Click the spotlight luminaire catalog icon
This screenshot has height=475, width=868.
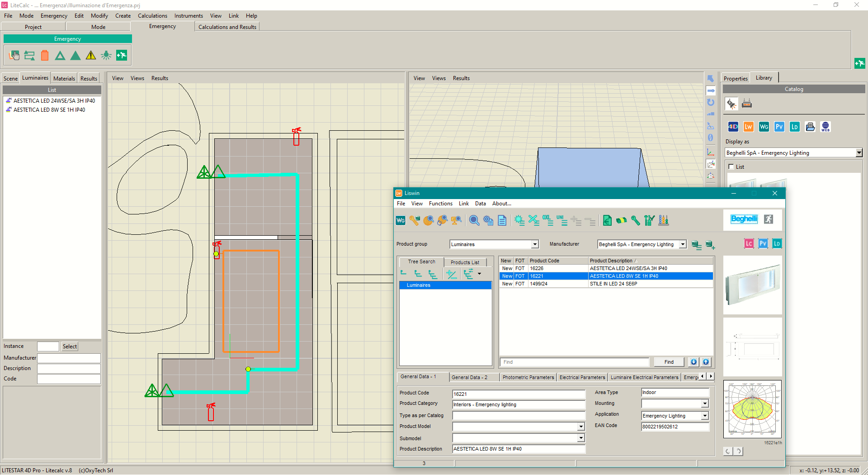coord(731,104)
